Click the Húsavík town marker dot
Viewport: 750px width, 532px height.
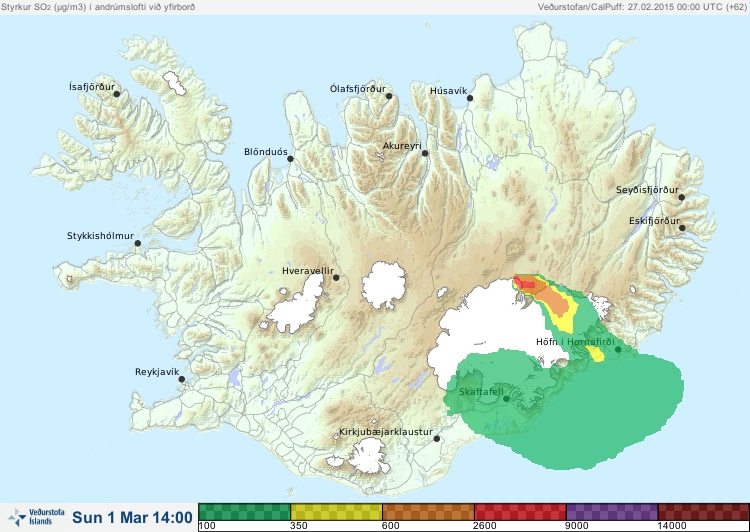click(x=470, y=98)
